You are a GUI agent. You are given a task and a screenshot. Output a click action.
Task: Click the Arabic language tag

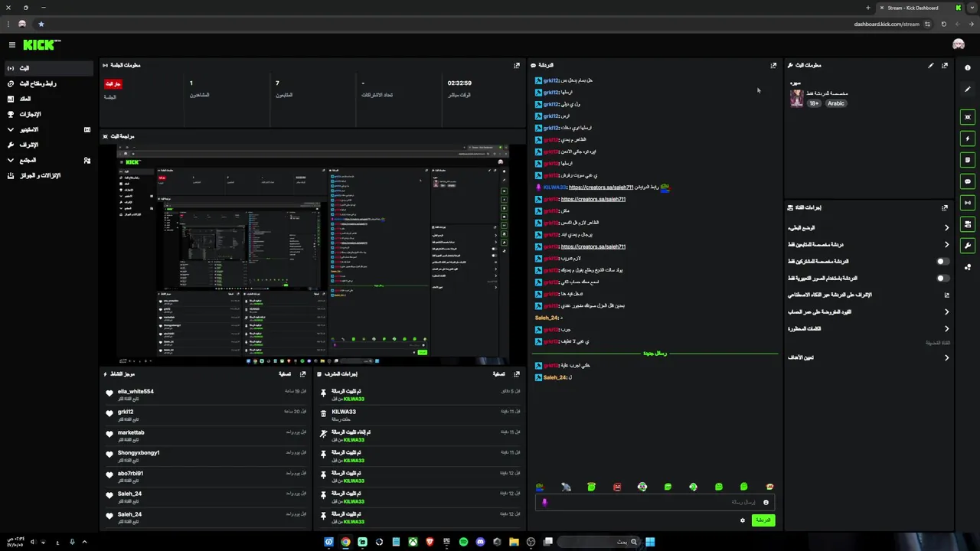pyautogui.click(x=835, y=103)
